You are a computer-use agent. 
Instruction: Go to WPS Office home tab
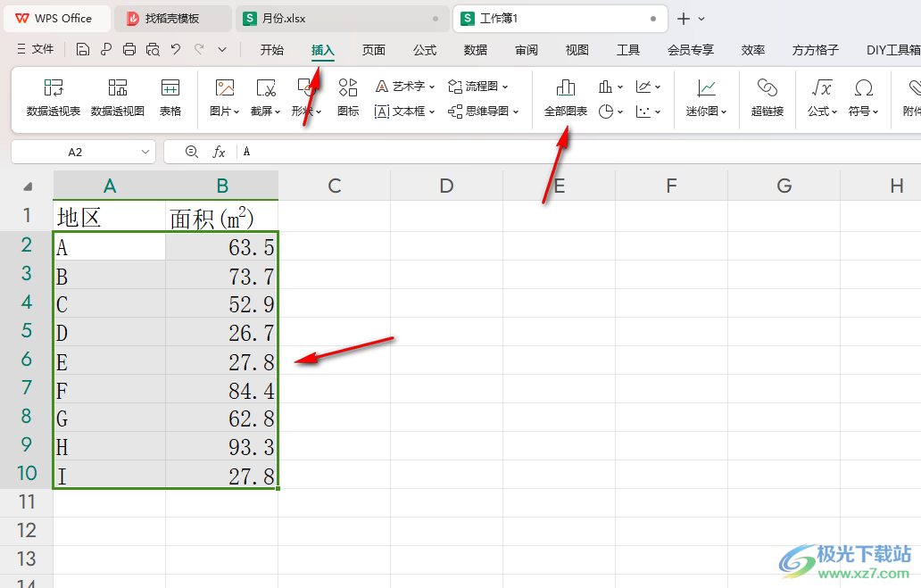pos(57,19)
